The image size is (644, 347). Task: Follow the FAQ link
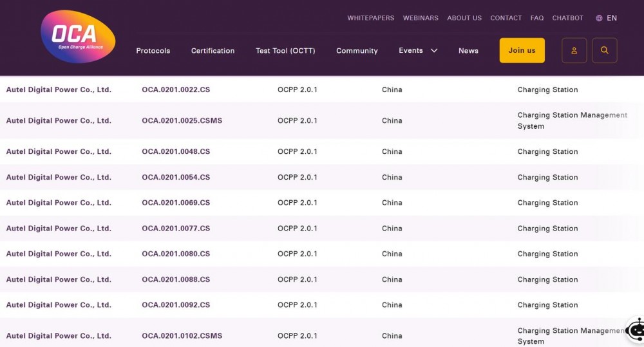coord(537,18)
